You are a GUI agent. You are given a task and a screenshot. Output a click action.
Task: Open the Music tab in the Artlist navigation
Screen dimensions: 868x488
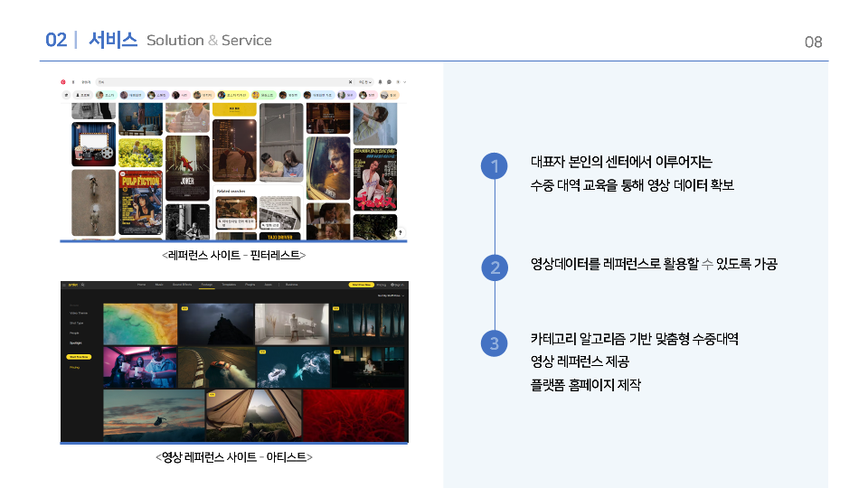click(x=159, y=285)
